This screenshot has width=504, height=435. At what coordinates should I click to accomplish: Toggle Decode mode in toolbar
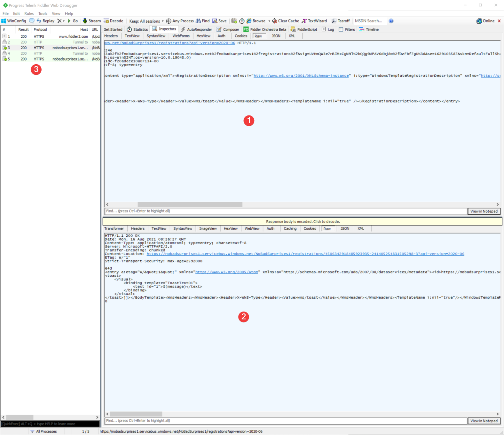pyautogui.click(x=114, y=21)
